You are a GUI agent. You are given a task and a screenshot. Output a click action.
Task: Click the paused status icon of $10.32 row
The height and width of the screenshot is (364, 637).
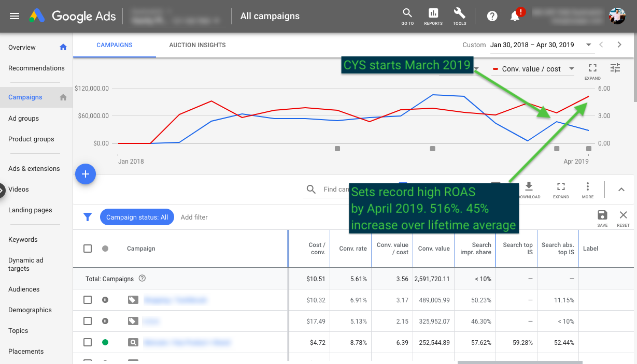pyautogui.click(x=105, y=300)
